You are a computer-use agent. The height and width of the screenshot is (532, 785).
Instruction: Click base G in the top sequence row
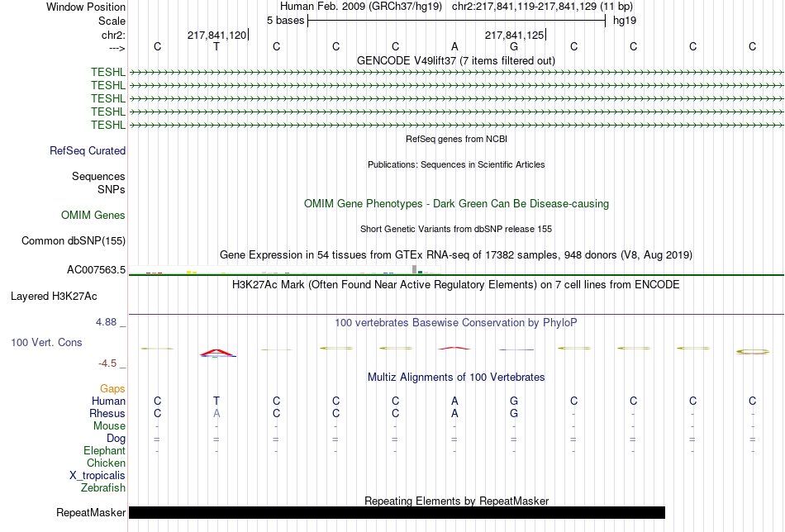(x=514, y=46)
